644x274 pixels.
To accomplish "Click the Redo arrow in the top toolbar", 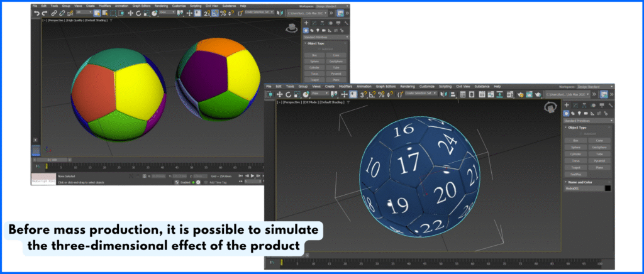I will 45,13.
